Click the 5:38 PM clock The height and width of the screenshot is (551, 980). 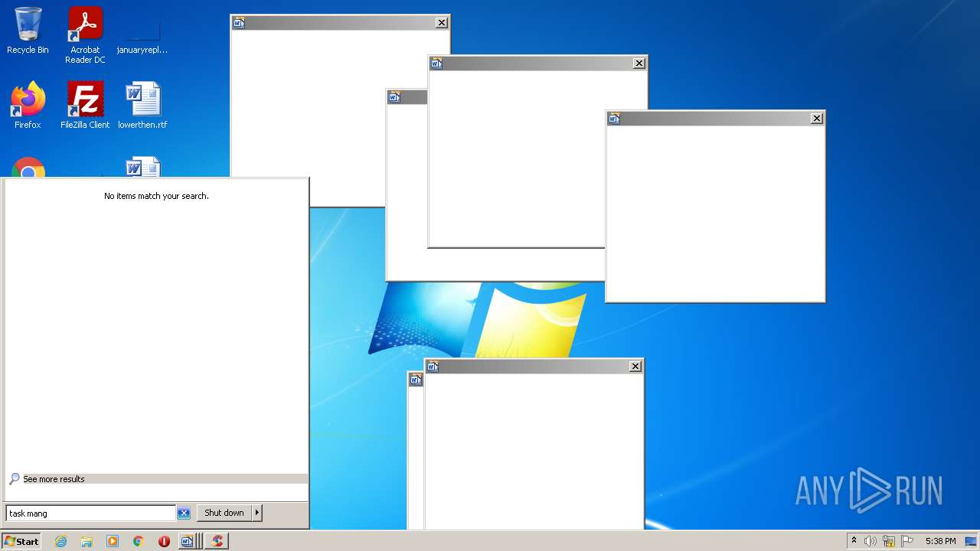coord(940,541)
